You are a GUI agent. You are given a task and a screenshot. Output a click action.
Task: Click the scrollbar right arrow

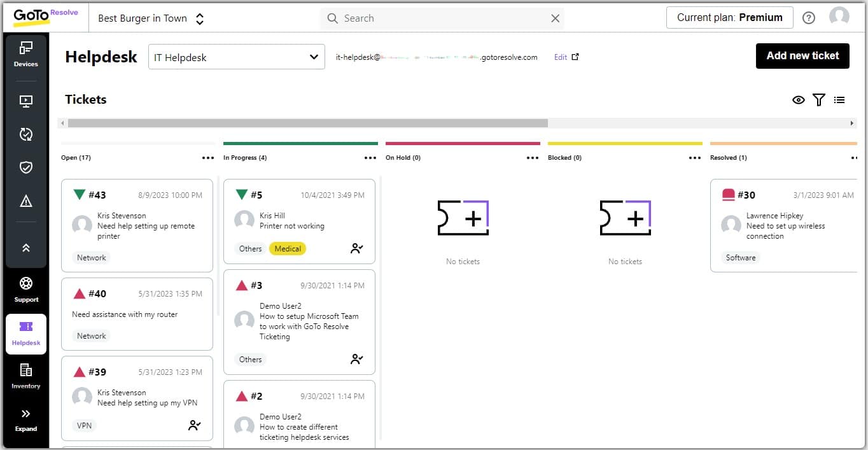coord(852,123)
